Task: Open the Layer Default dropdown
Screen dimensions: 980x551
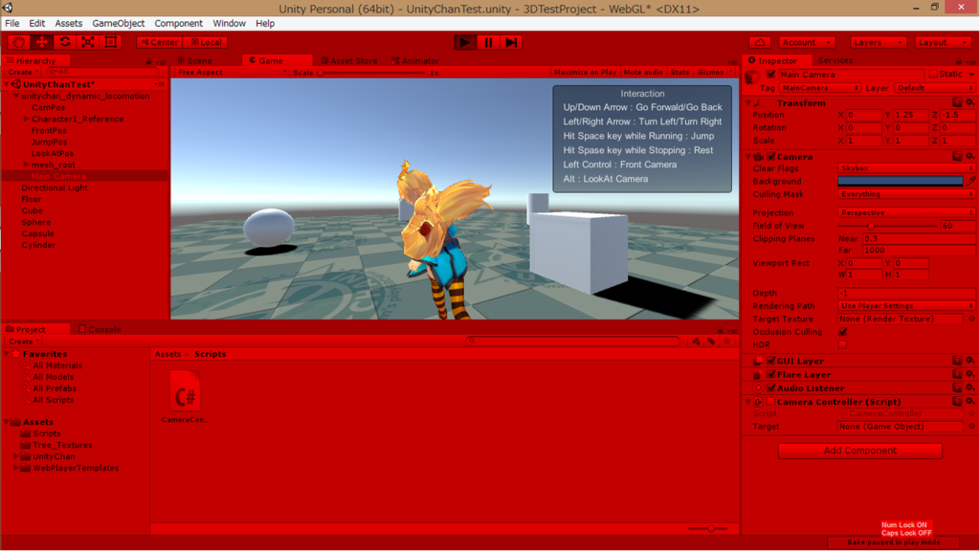Action: tap(934, 88)
